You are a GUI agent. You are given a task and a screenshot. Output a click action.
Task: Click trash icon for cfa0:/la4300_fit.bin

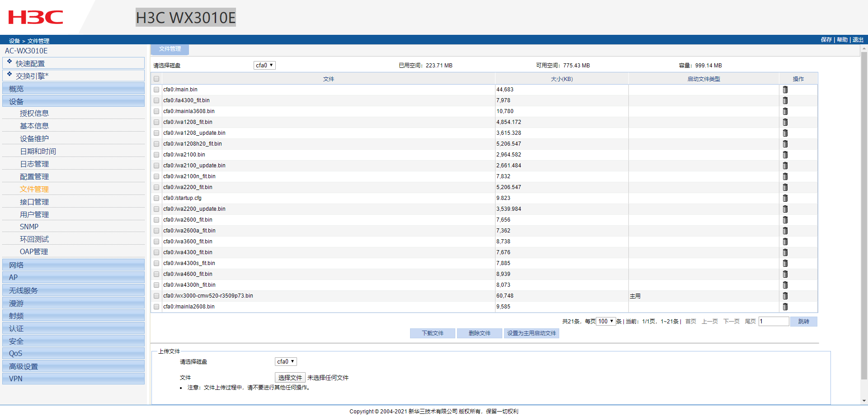785,100
